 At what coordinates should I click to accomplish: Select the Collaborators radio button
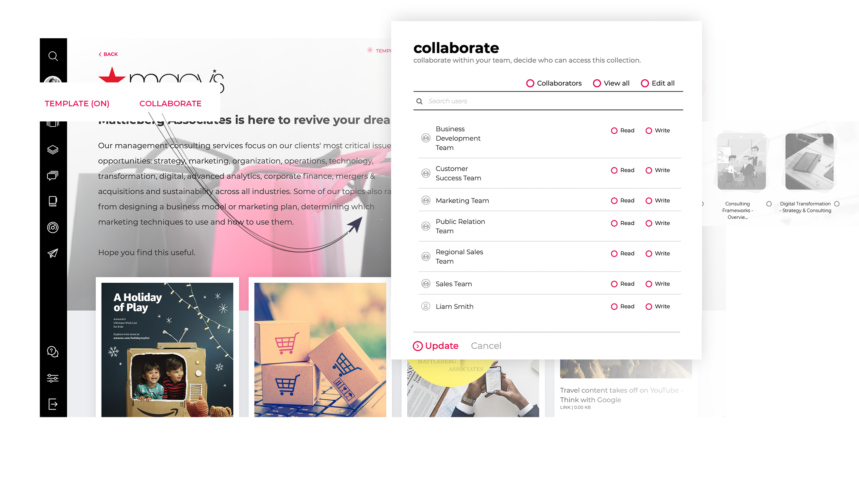point(530,83)
